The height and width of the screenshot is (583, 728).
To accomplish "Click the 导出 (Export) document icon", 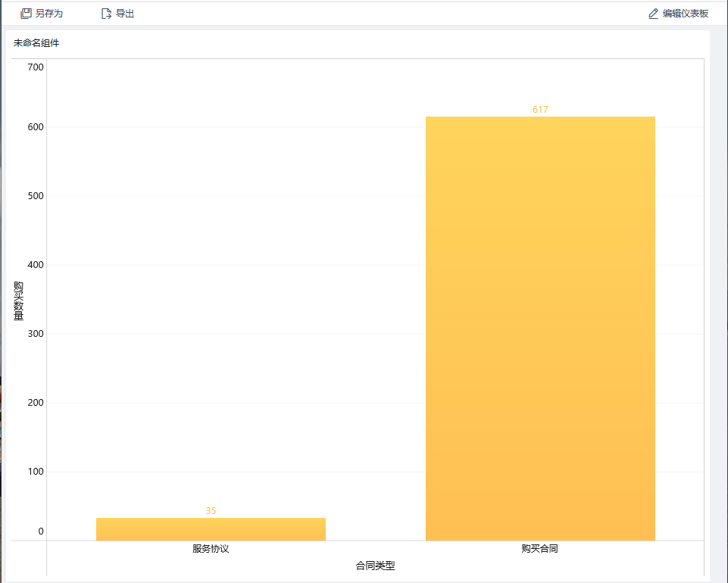I will [x=106, y=14].
